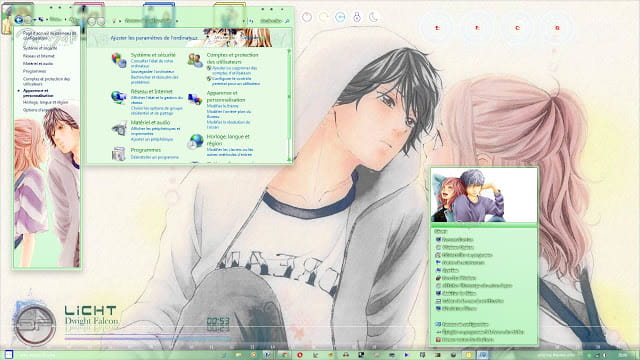Click the Start button on the taskbar
The width and height of the screenshot is (640, 360).
pyautogui.click(x=8, y=355)
